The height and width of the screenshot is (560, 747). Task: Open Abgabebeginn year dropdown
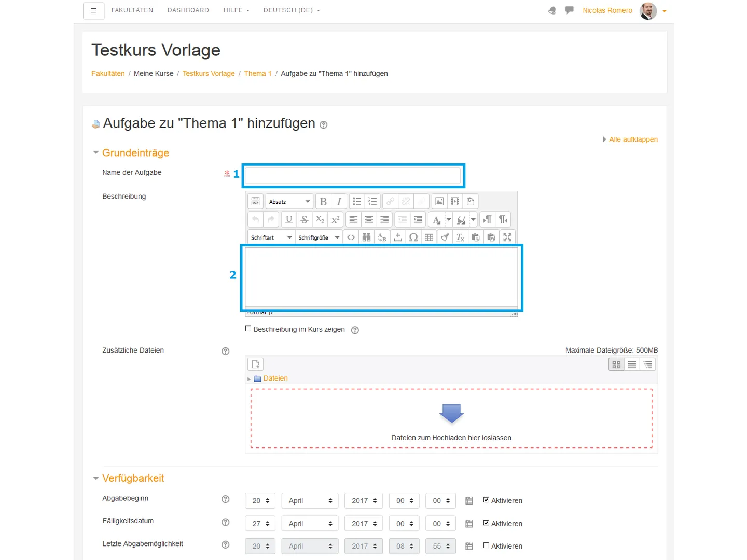pyautogui.click(x=364, y=501)
